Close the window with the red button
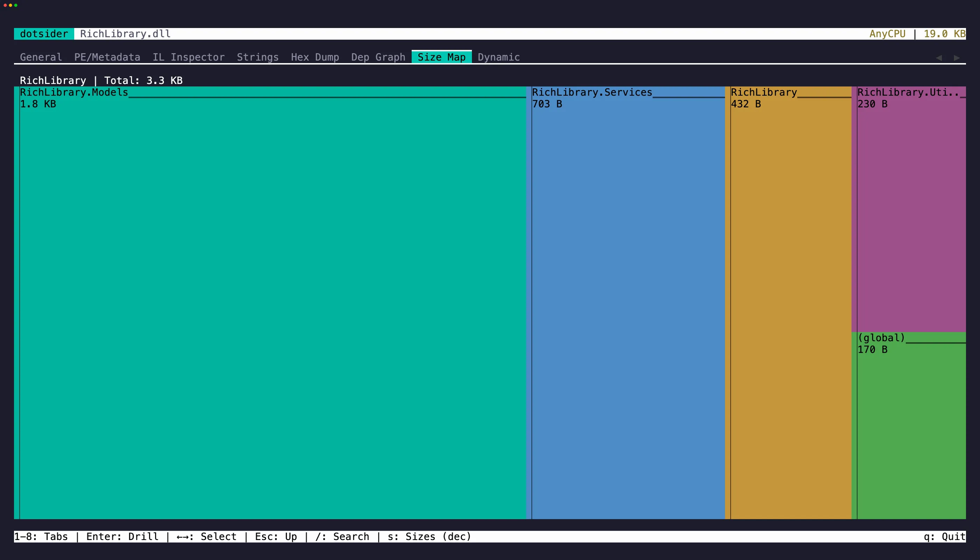Screen dimensions: 980x560 point(5,5)
